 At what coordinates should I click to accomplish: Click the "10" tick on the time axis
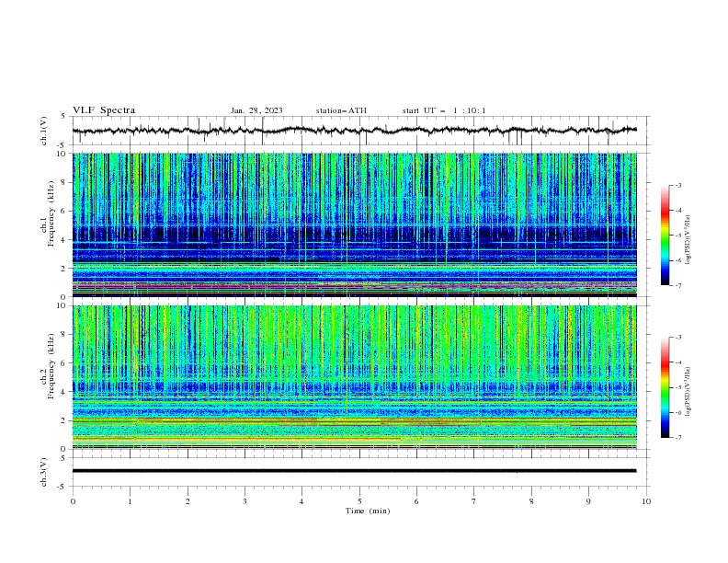[646, 501]
